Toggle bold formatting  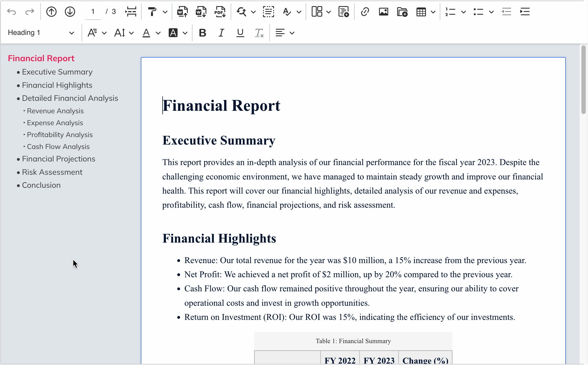pos(202,33)
